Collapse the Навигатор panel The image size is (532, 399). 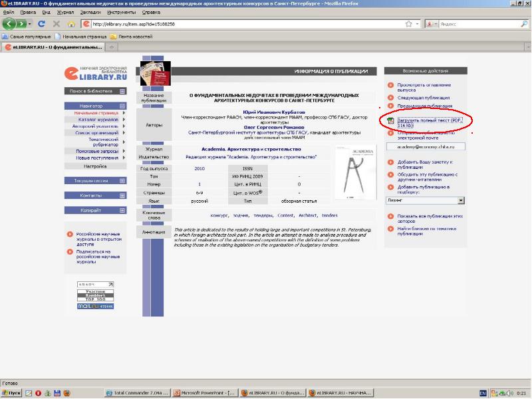(x=122, y=106)
